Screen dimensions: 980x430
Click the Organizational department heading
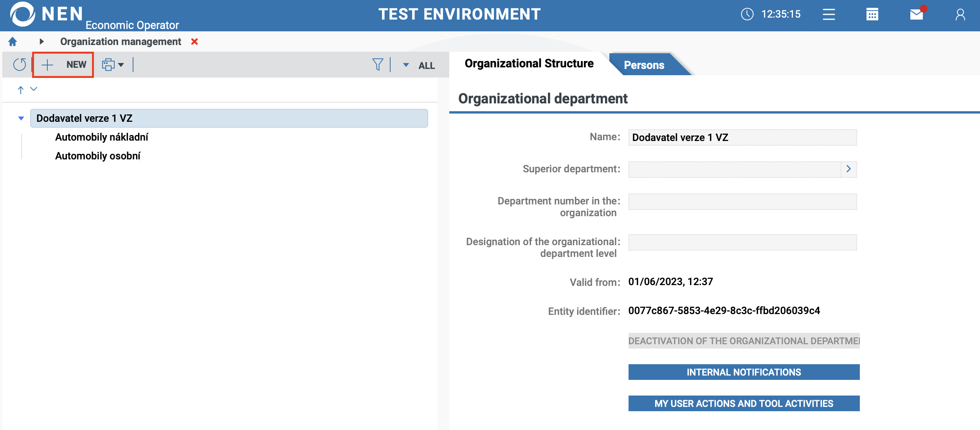pos(543,99)
